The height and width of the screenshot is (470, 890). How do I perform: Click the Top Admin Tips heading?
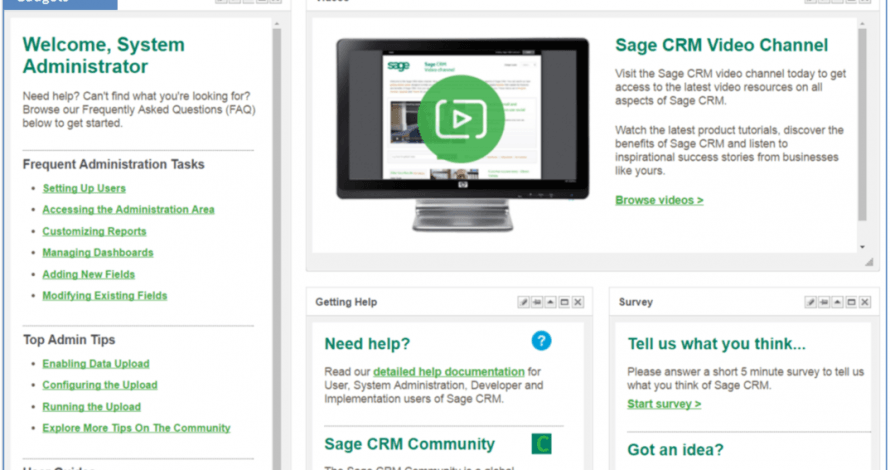click(x=69, y=340)
